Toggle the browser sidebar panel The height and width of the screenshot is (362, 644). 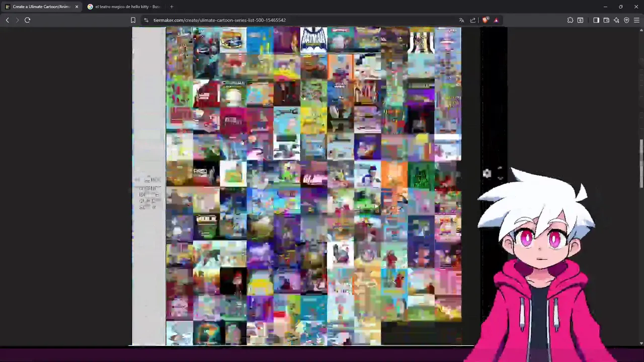tap(596, 20)
